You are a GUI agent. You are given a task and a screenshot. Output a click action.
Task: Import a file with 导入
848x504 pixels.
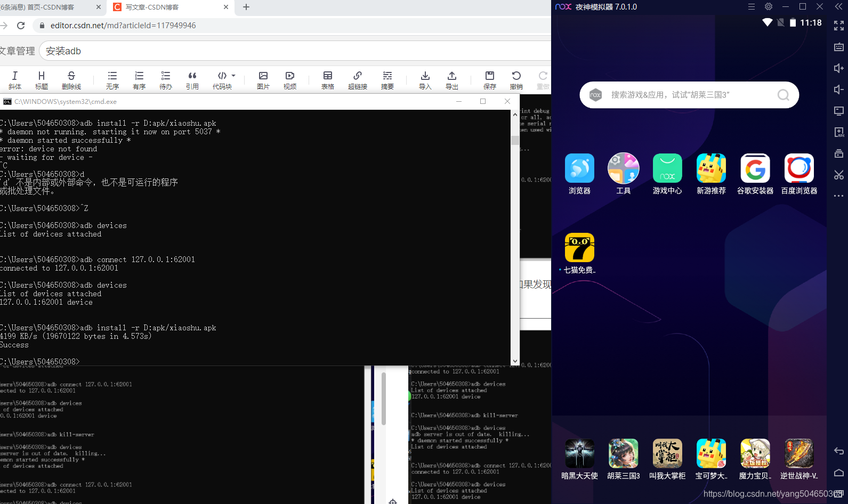[425, 80]
